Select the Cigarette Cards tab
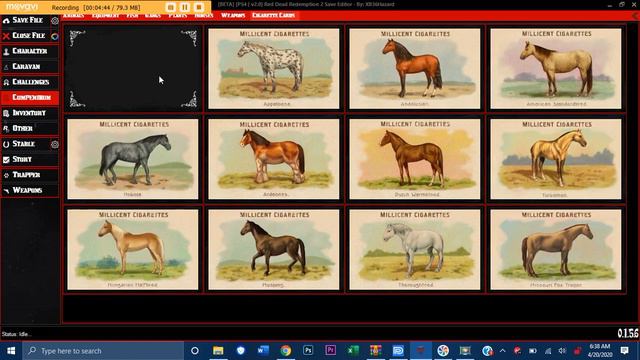The image size is (640, 360). pyautogui.click(x=273, y=15)
